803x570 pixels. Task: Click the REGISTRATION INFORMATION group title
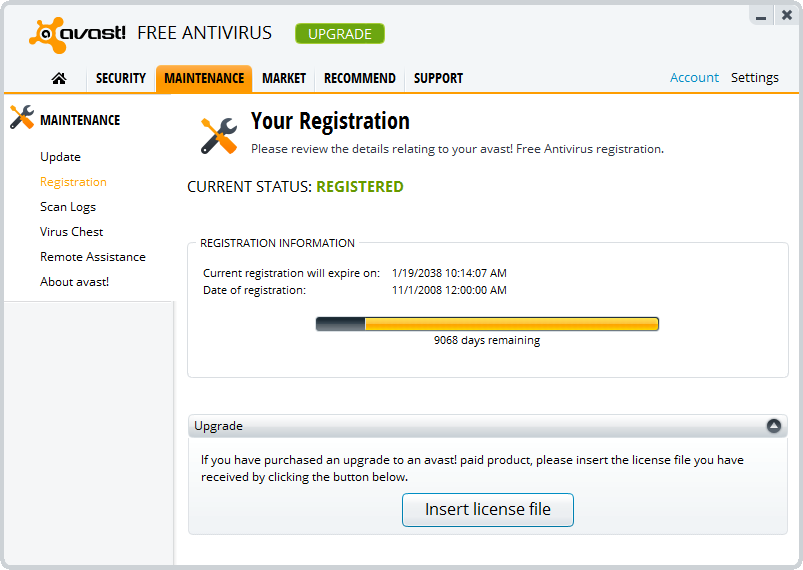(x=277, y=243)
